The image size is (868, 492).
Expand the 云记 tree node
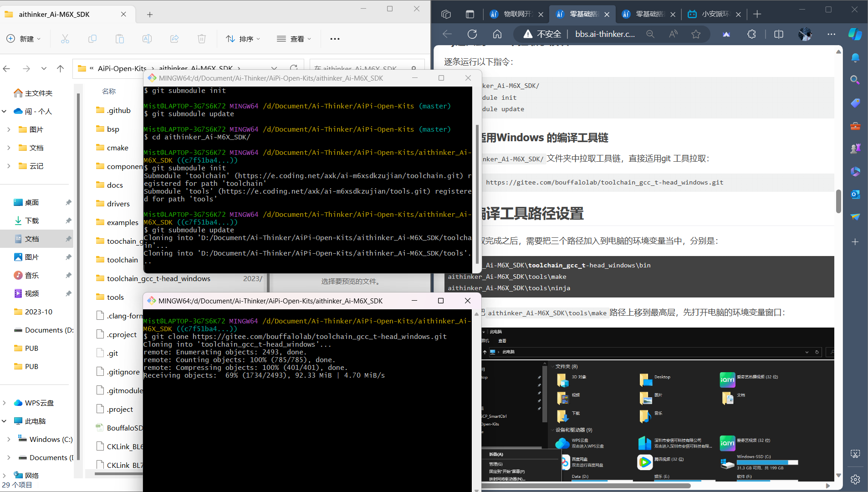click(x=9, y=166)
